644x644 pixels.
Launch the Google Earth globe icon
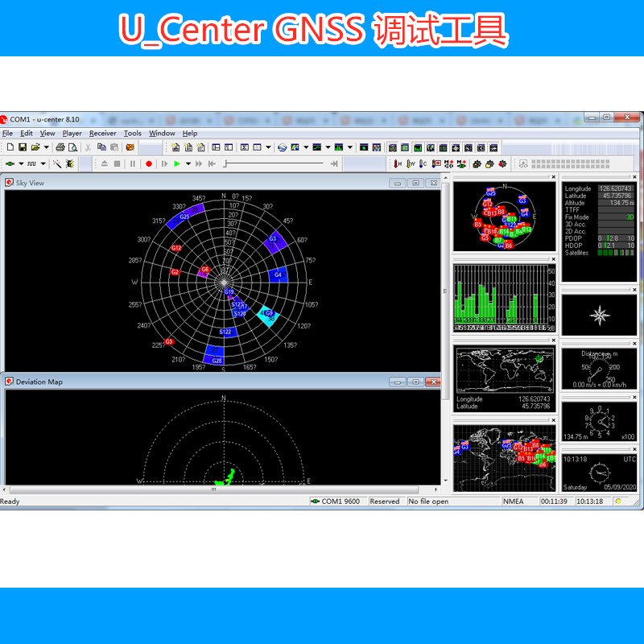point(283,147)
